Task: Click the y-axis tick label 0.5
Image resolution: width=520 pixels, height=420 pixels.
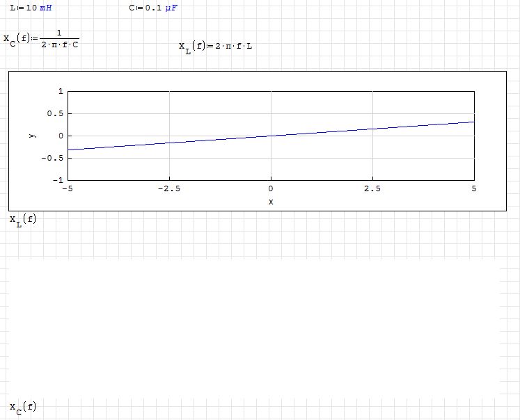Action: pyautogui.click(x=56, y=113)
